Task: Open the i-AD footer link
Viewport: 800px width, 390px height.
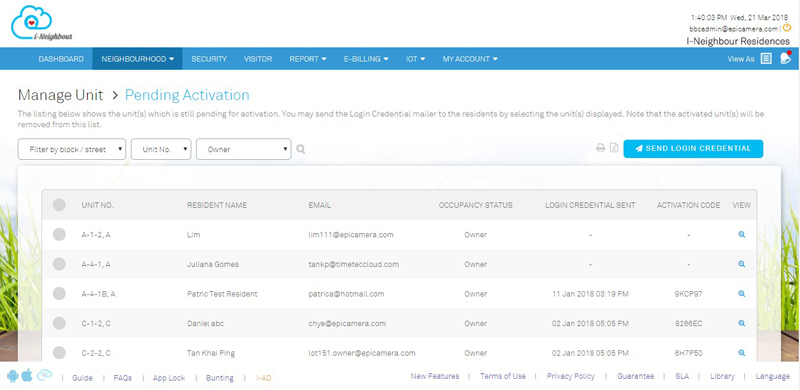Action: tap(264, 378)
